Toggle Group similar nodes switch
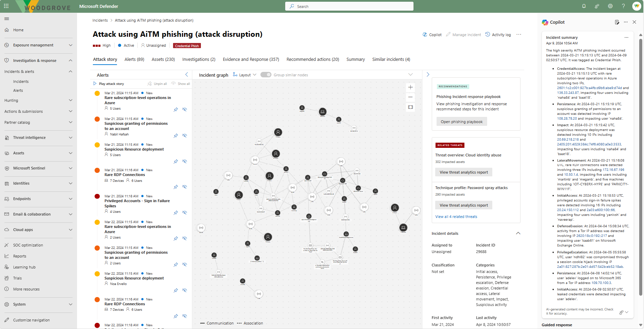The width and height of the screenshot is (644, 329). click(x=266, y=75)
